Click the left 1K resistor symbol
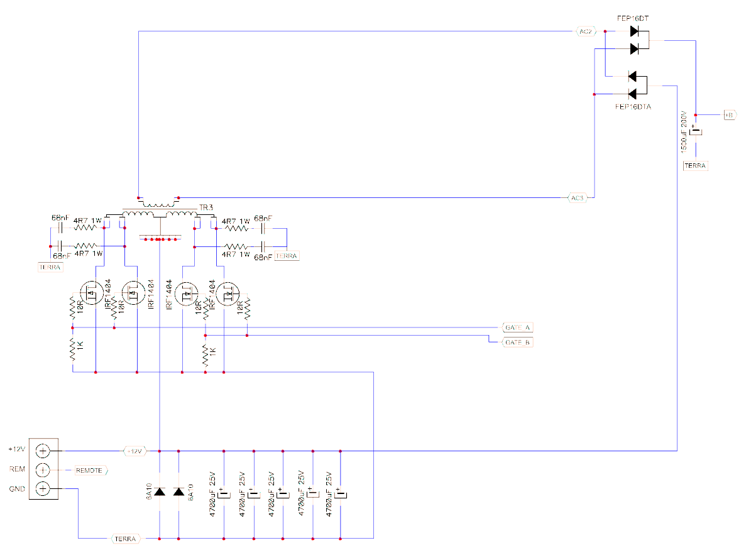The width and height of the screenshot is (746, 560). pyautogui.click(x=72, y=349)
